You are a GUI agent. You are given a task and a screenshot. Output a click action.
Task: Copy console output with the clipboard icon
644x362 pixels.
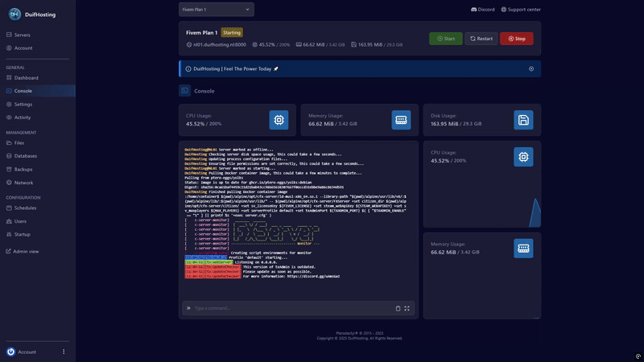398,308
